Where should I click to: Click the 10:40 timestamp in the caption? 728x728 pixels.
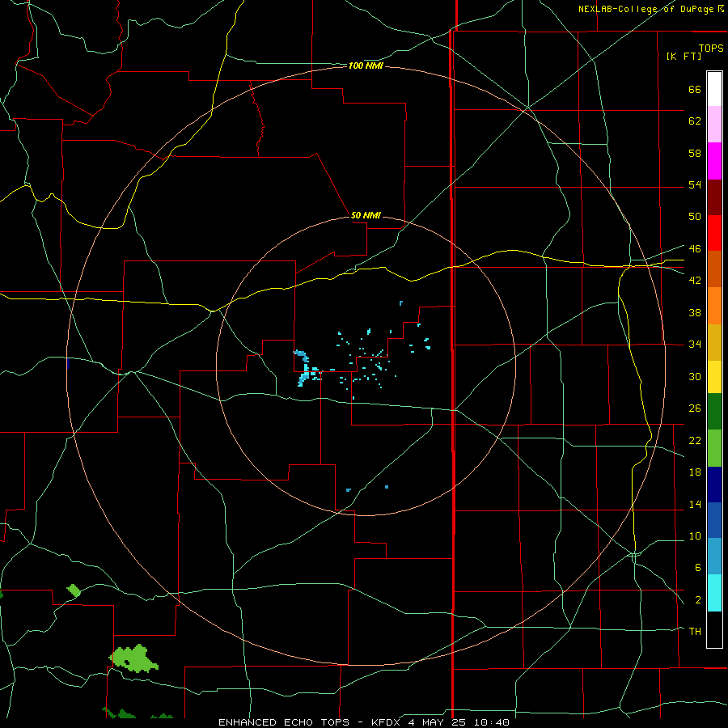(x=493, y=722)
